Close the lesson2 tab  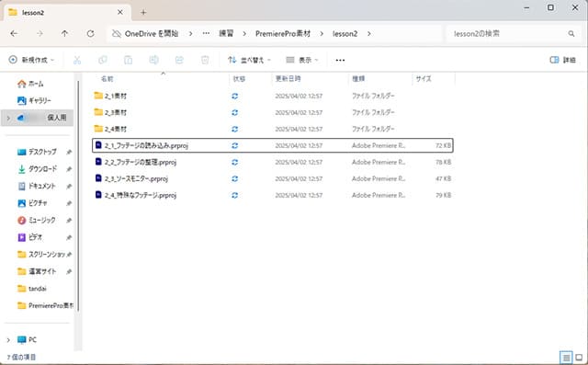pyautogui.click(x=120, y=12)
